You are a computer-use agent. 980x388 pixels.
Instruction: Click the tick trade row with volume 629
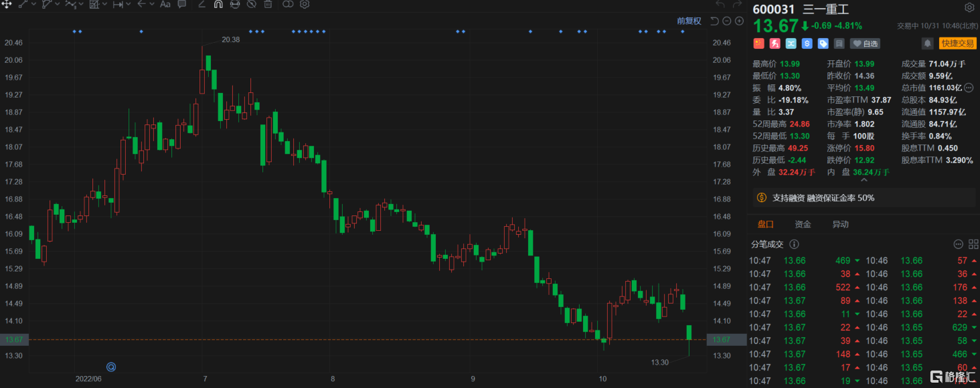pos(921,327)
